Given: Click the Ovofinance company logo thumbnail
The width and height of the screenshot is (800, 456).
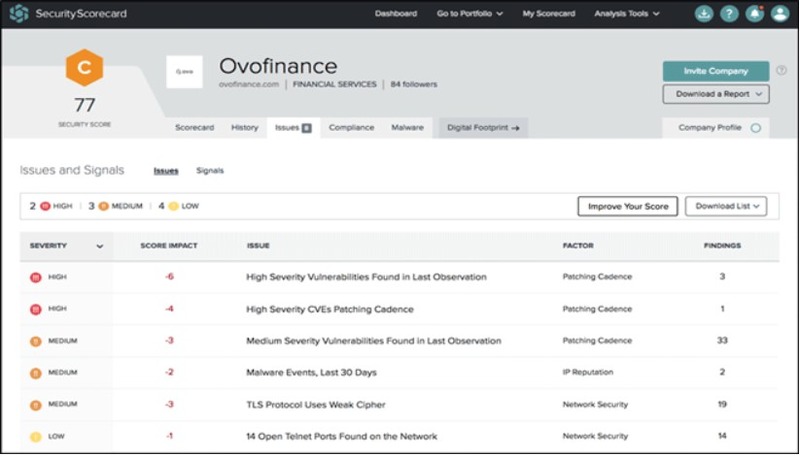Looking at the screenshot, I should pos(184,72).
